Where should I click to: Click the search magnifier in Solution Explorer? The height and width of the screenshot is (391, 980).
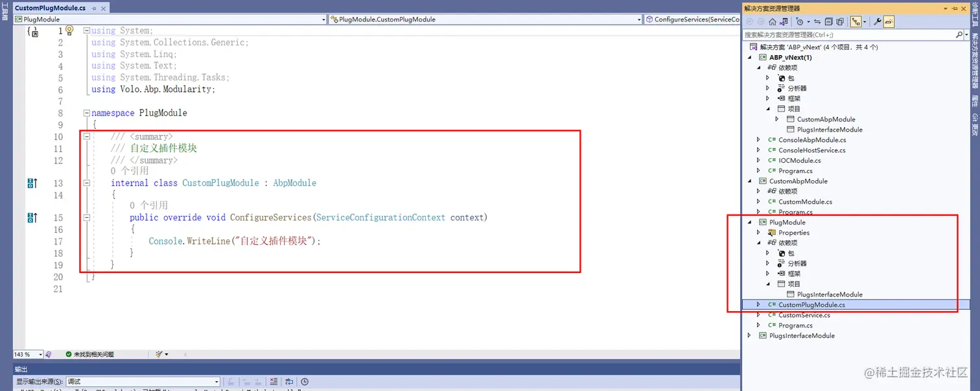click(959, 34)
